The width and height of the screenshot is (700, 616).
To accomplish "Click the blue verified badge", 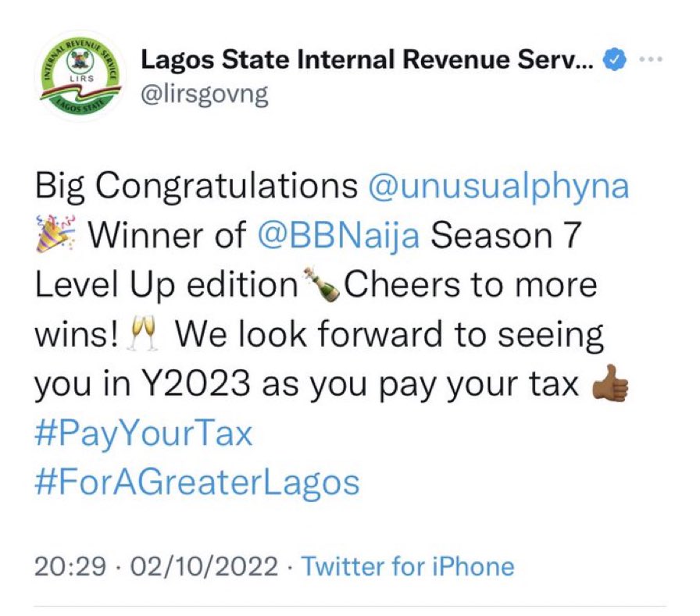I will tap(619, 59).
